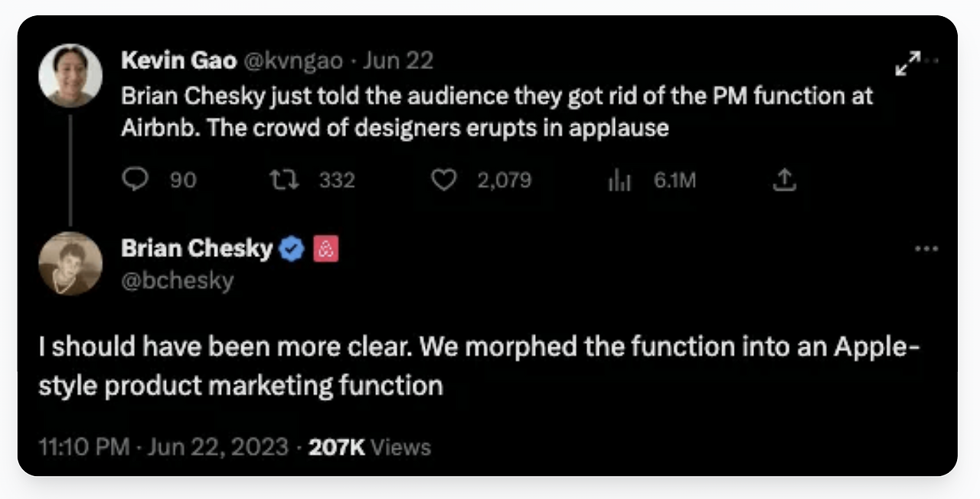Open more options on Brian Chesky's reply
Viewport: 980px width, 499px height.
coord(926,249)
